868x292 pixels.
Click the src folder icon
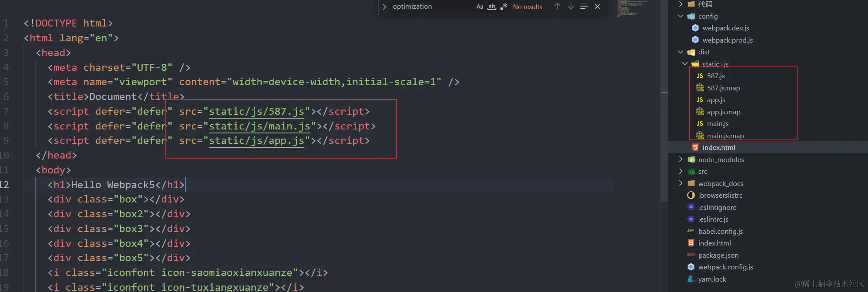click(691, 171)
